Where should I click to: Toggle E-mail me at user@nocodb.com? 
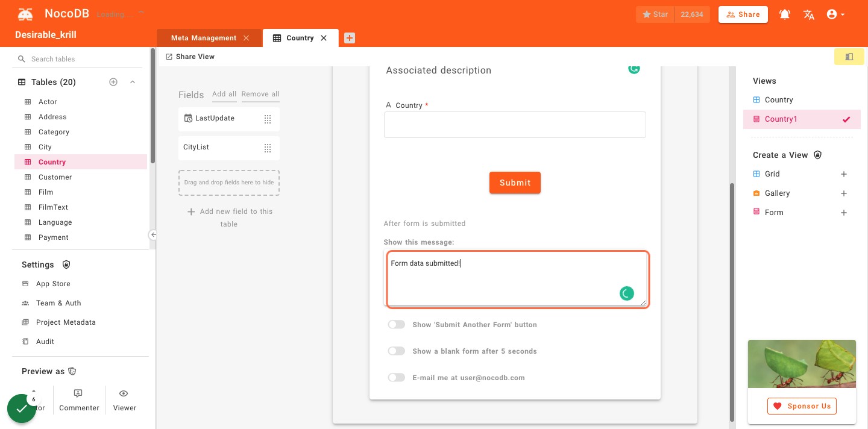pyautogui.click(x=396, y=378)
